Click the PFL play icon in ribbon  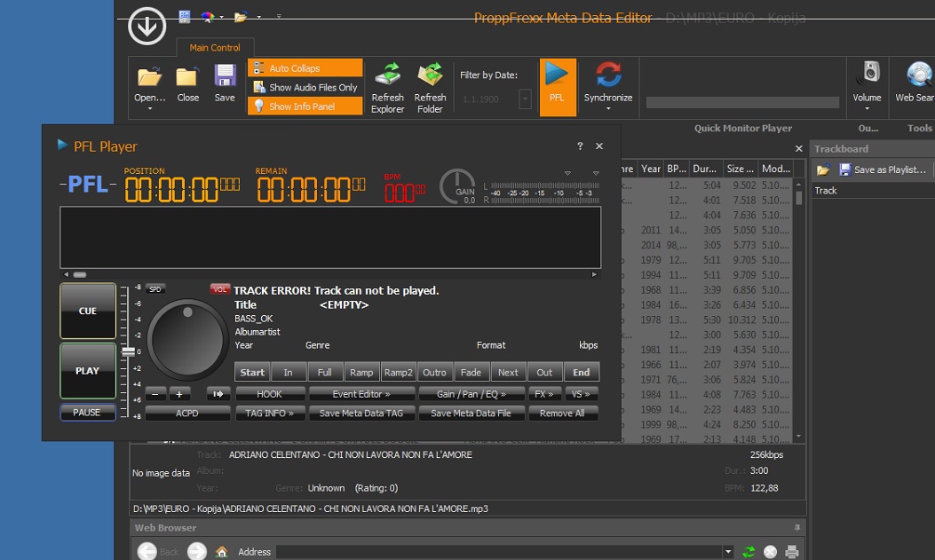[557, 75]
